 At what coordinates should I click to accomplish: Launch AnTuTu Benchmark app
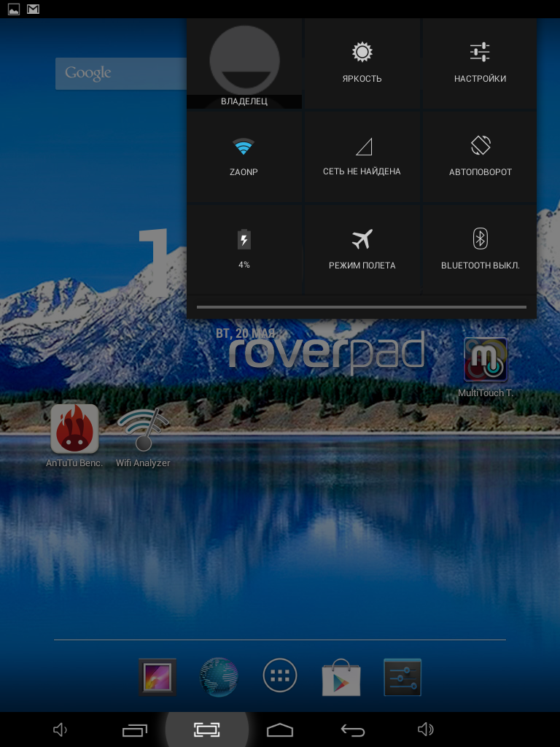(74, 436)
